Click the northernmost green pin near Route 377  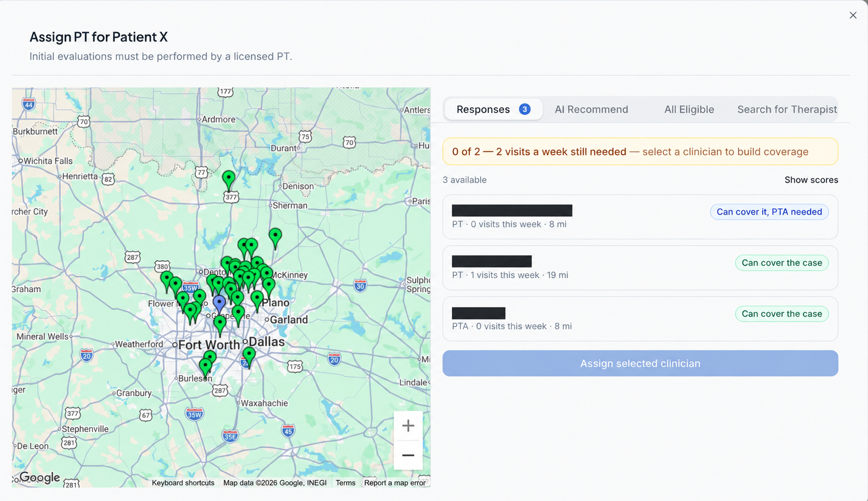[228, 179]
